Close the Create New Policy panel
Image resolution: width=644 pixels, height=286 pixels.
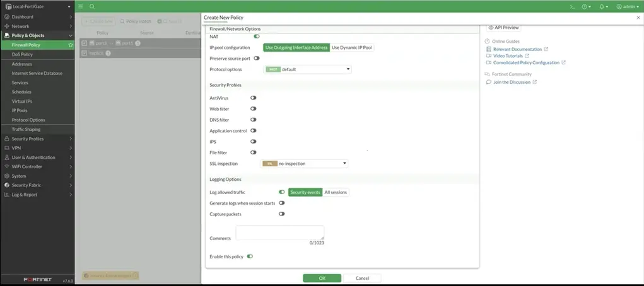(x=638, y=18)
